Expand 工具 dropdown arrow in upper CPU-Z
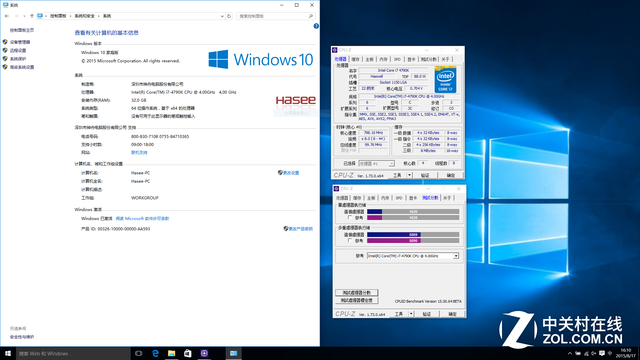The image size is (640, 360). tap(409, 176)
